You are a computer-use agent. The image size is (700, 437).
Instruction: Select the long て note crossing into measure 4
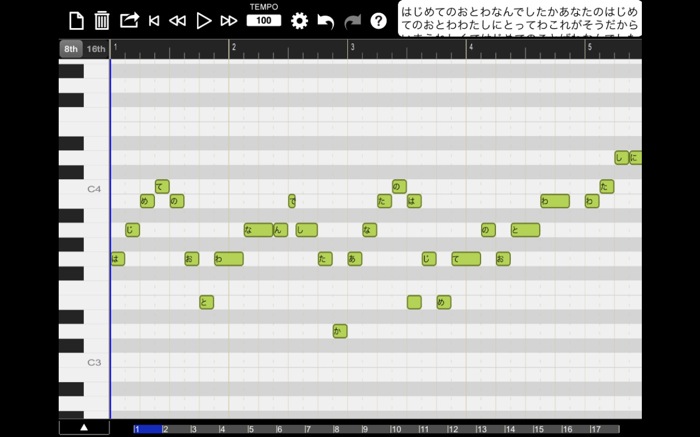[x=466, y=259]
